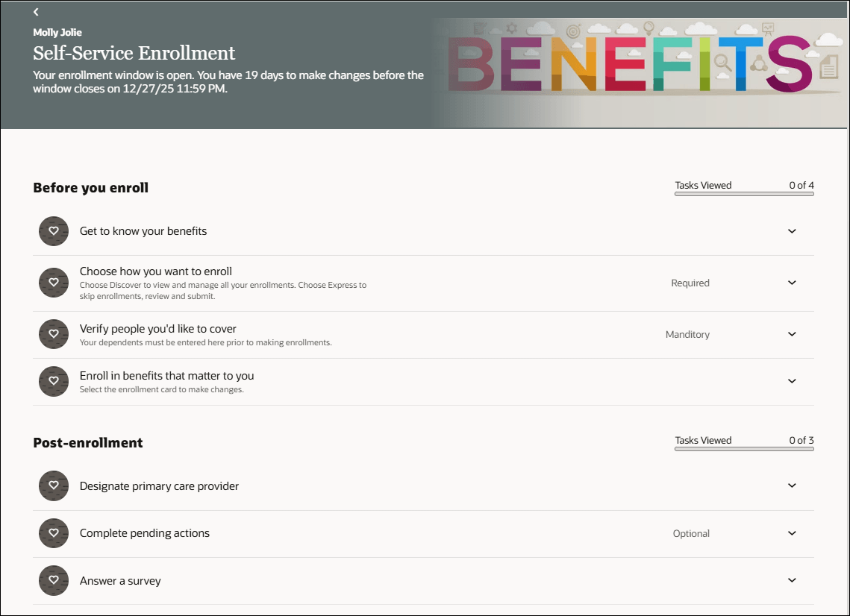The height and width of the screenshot is (616, 850).
Task: Click the Before you enroll section heading
Action: (x=90, y=188)
